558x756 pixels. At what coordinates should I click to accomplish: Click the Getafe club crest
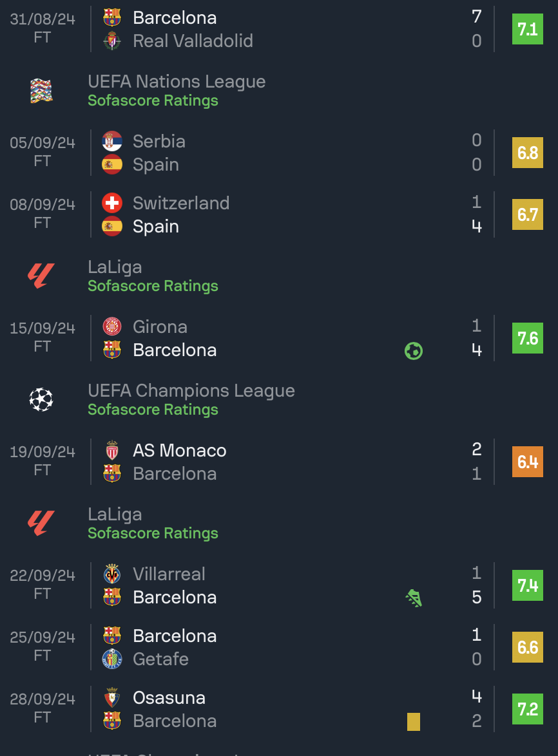tap(112, 659)
